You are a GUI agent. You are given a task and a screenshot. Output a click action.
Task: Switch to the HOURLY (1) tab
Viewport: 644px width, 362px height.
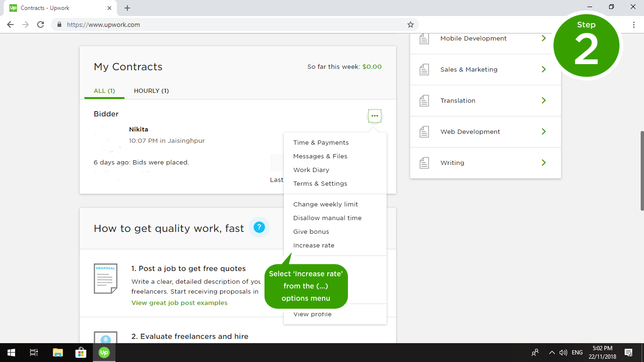click(151, 90)
